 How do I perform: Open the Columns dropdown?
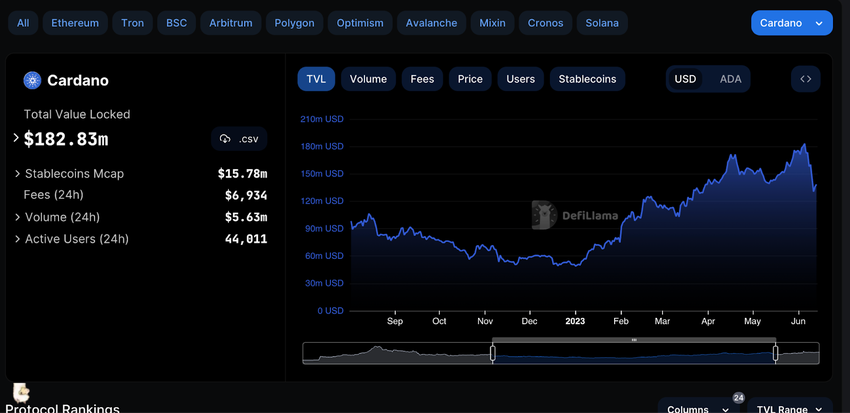pyautogui.click(x=698, y=405)
